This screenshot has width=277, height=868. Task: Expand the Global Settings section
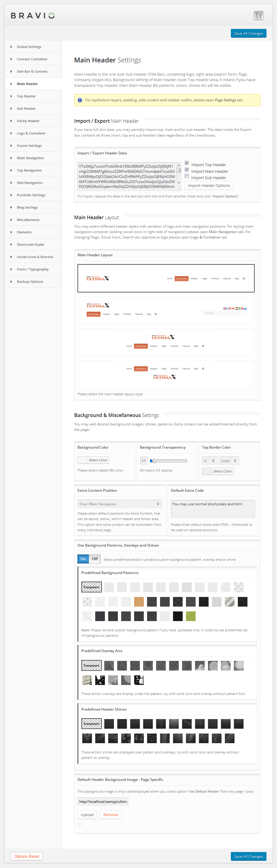[x=29, y=47]
